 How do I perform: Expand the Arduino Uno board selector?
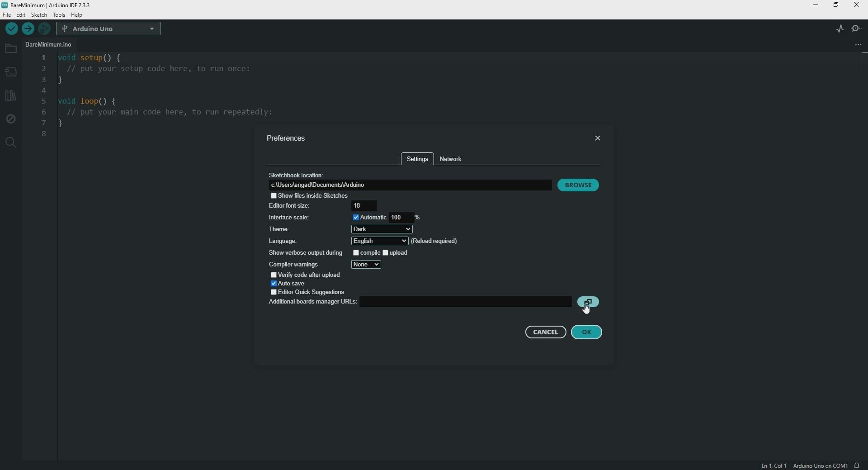coord(109,29)
